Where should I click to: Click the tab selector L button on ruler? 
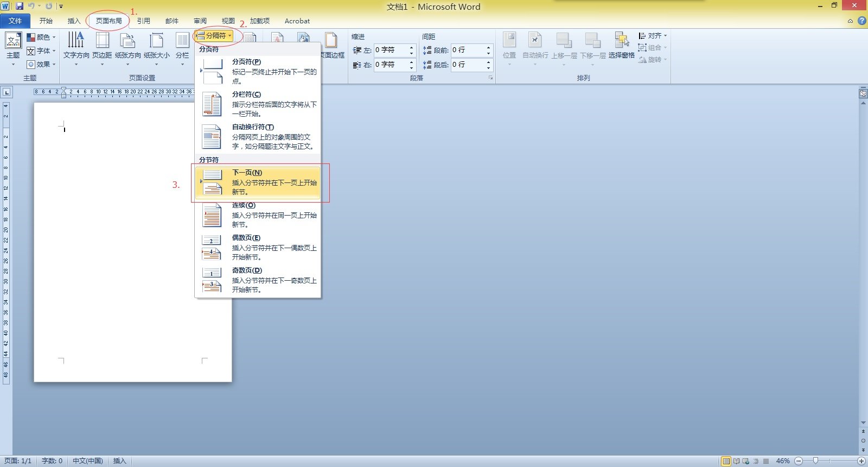click(7, 92)
